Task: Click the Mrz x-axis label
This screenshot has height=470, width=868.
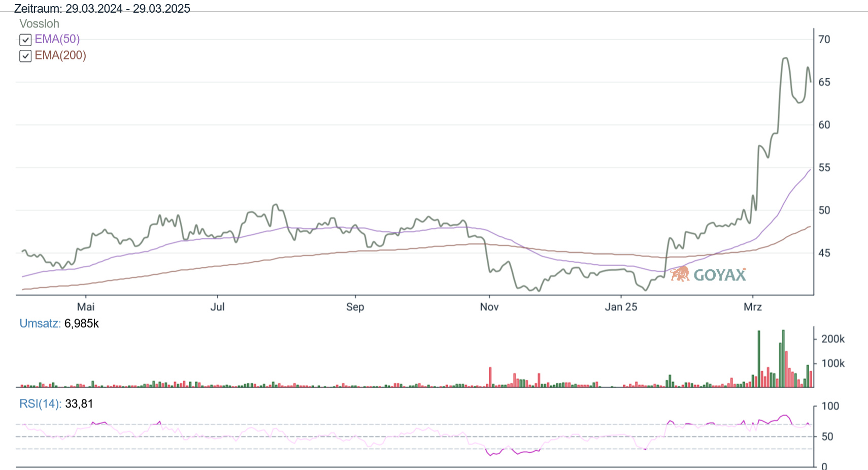Action: coord(753,307)
